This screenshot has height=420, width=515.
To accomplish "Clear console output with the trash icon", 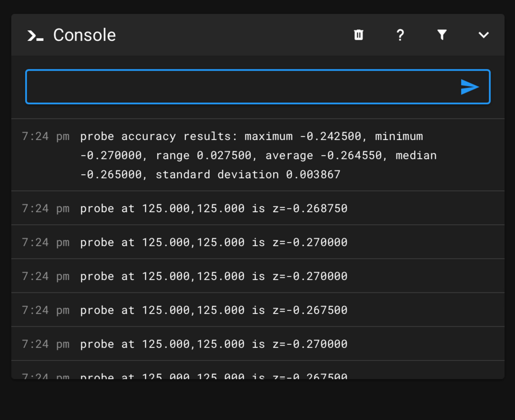I will (359, 35).
